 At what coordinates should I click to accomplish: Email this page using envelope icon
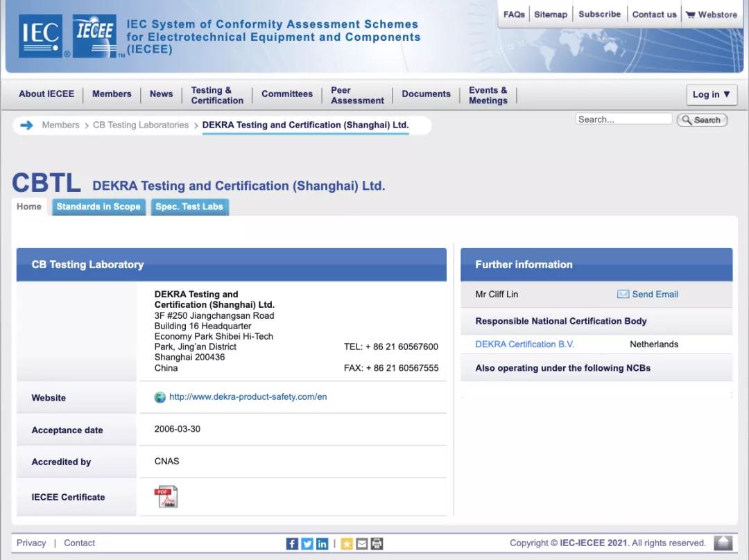pos(361,544)
